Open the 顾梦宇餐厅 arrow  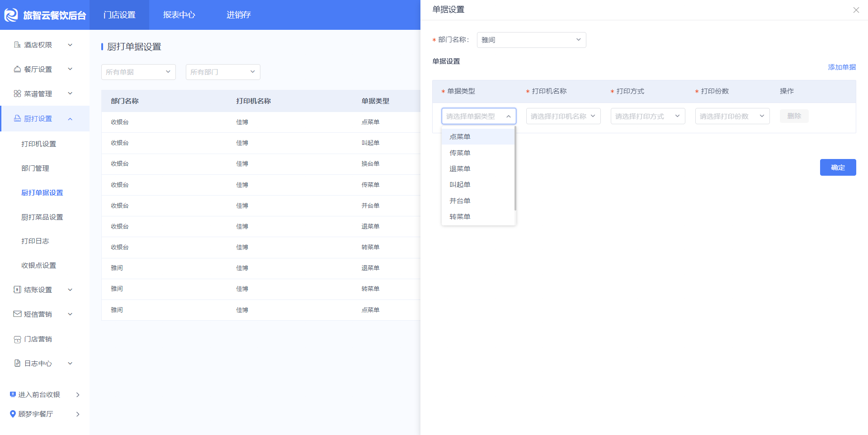(78, 414)
